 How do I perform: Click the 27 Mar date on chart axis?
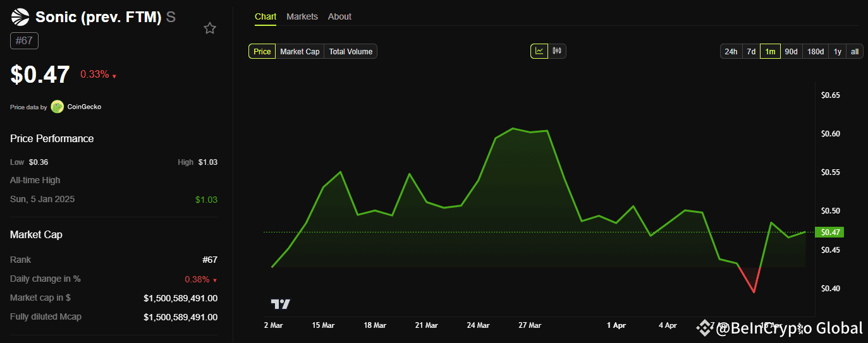(x=530, y=325)
